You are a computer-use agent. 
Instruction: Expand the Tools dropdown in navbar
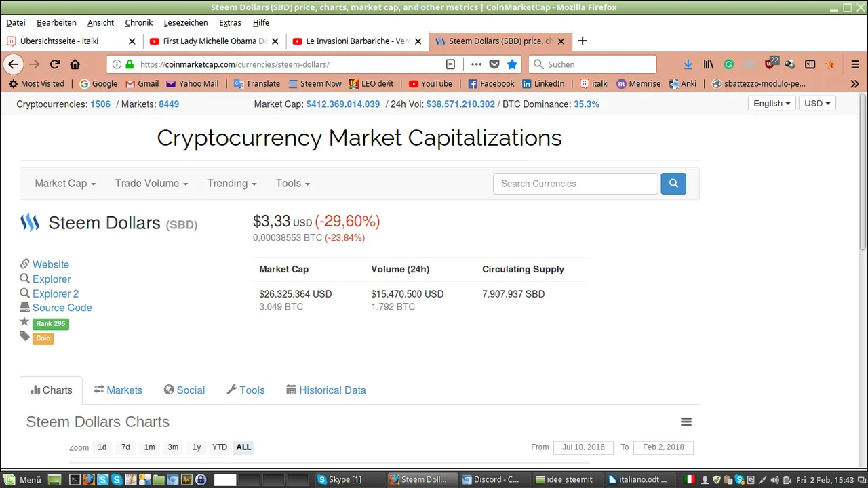(293, 184)
